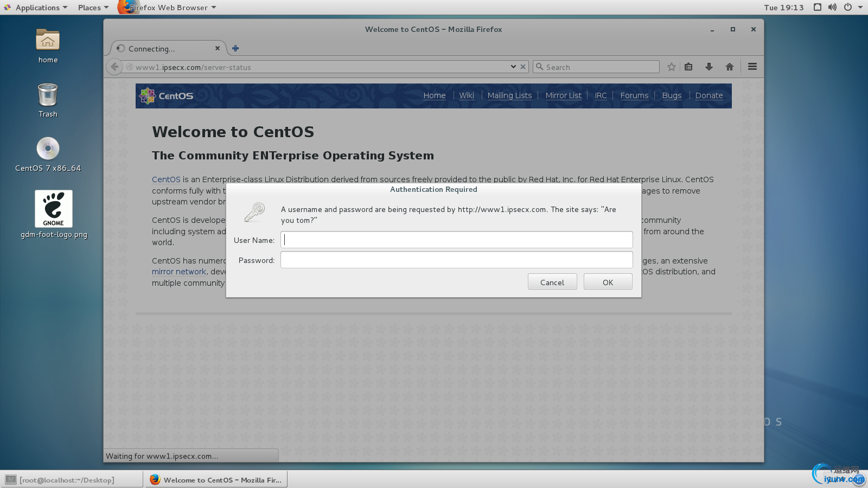The width and height of the screenshot is (868, 488).
Task: Click the Search box in Firefox toolbar
Action: 596,67
